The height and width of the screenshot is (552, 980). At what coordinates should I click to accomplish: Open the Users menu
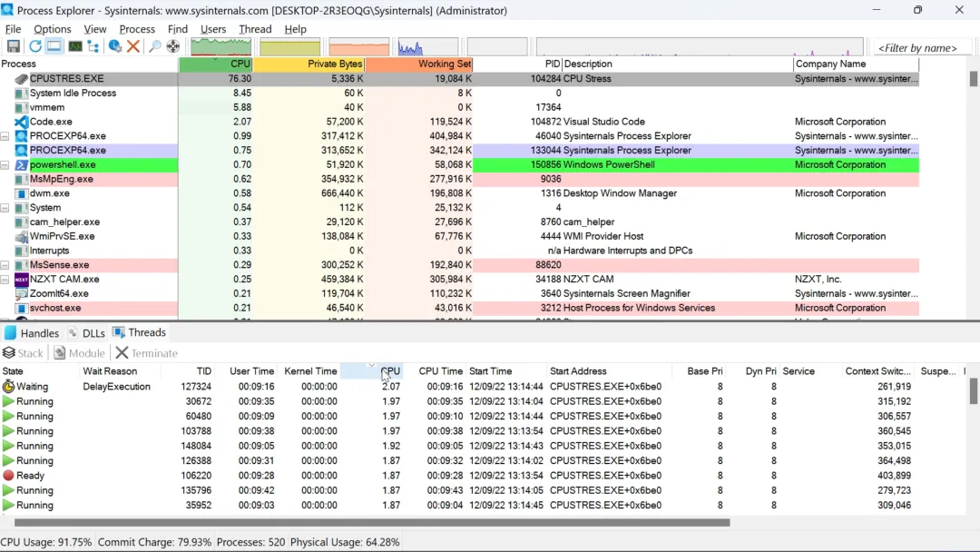click(213, 29)
